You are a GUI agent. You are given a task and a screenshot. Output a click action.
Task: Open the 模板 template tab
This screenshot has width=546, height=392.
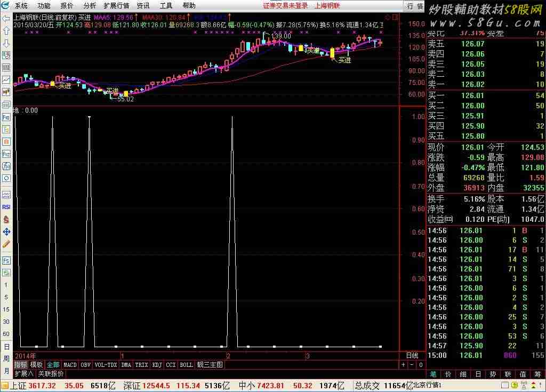pos(37,365)
